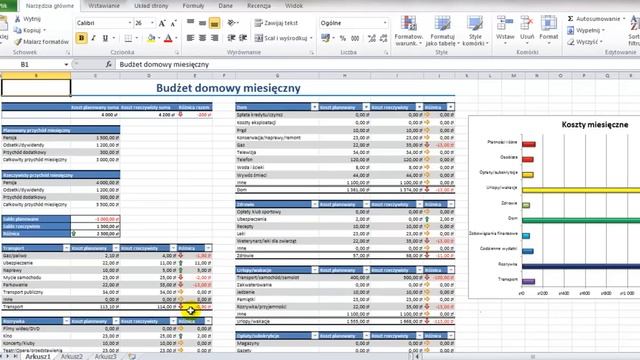Screen dimensions: 640x360
Task: Click the Kopiuj (copy) icon
Action: (17, 30)
